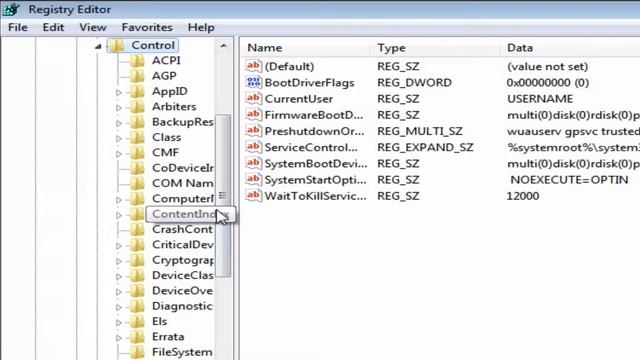The image size is (640, 360).
Task: Expand the Arbiters key
Action: pyautogui.click(x=119, y=108)
